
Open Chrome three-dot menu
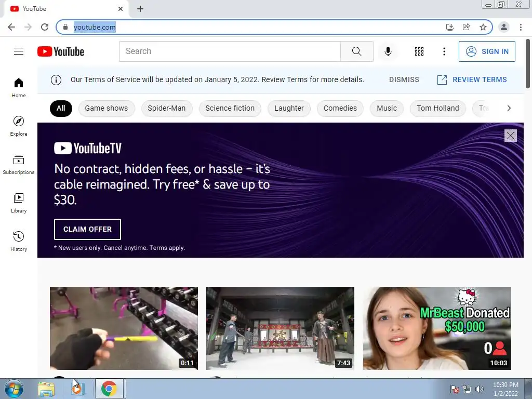[521, 27]
